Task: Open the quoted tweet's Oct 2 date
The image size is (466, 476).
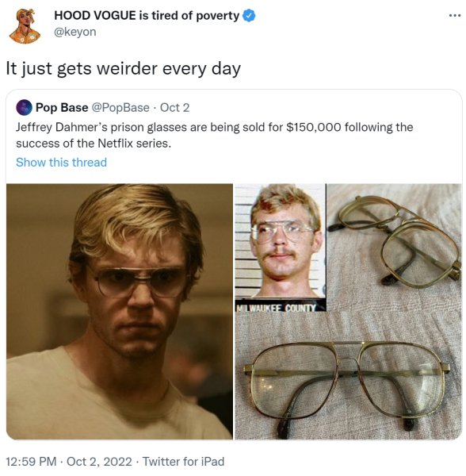Action: tap(174, 107)
